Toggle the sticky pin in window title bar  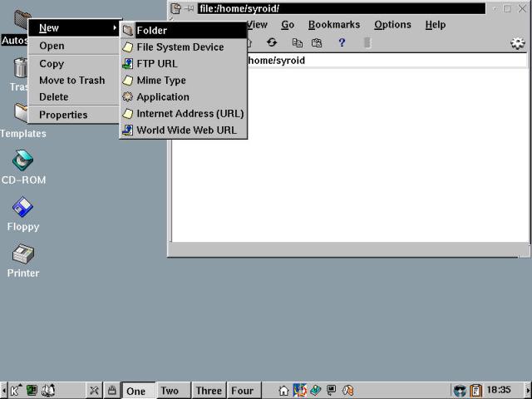tap(189, 8)
